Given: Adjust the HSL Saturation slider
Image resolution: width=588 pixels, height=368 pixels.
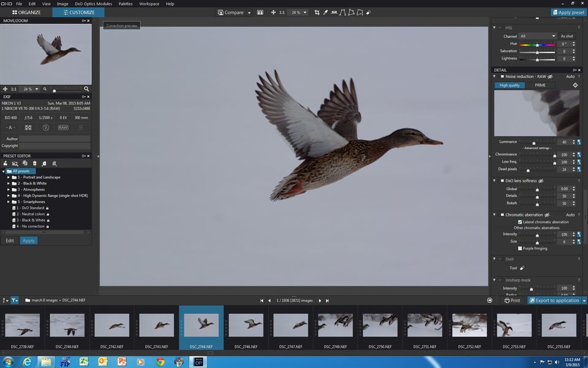Looking at the screenshot, I should (537, 52).
